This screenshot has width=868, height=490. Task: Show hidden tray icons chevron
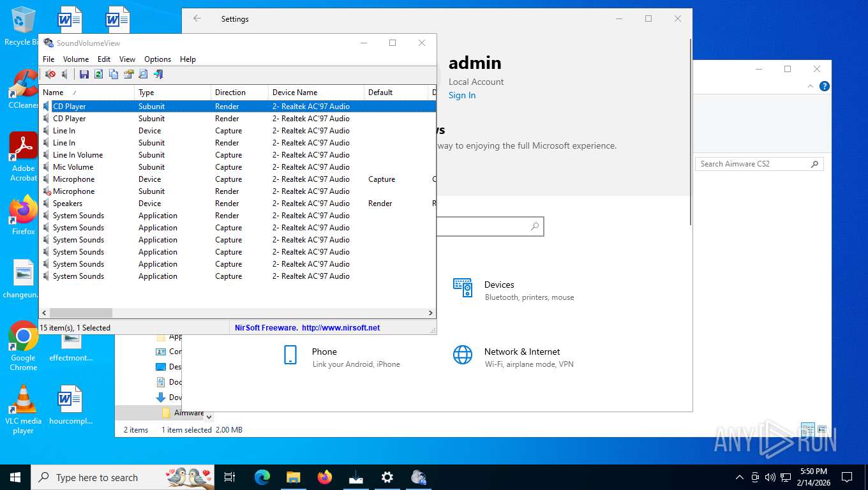coord(740,477)
